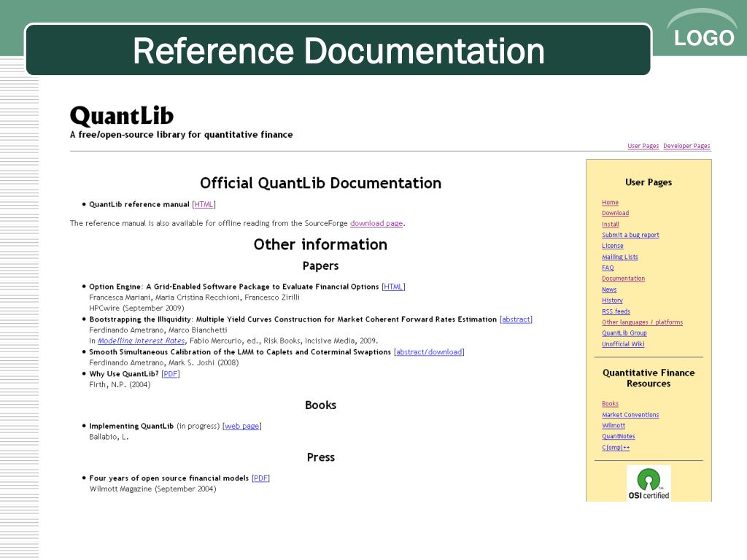Image resolution: width=747 pixels, height=560 pixels.
Task: Click the Quantitative Finance Resources sidebar heading
Action: 649,378
